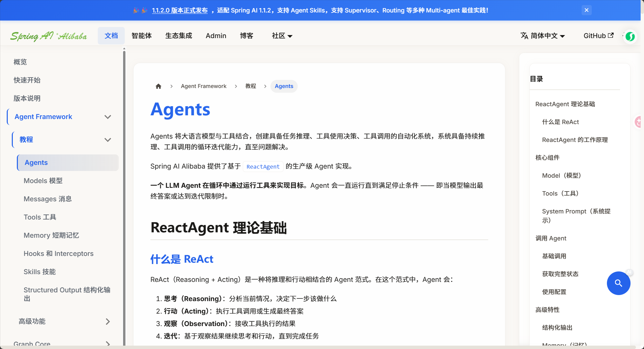Viewport: 644px width, 349px height.
Task: Jump to Tools（工具） in contents
Action: 562,194
